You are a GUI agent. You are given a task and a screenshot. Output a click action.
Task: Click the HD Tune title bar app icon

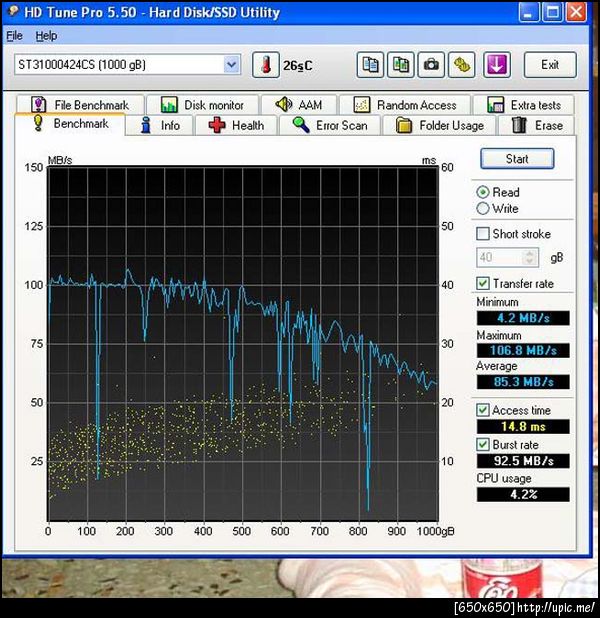pos(13,11)
